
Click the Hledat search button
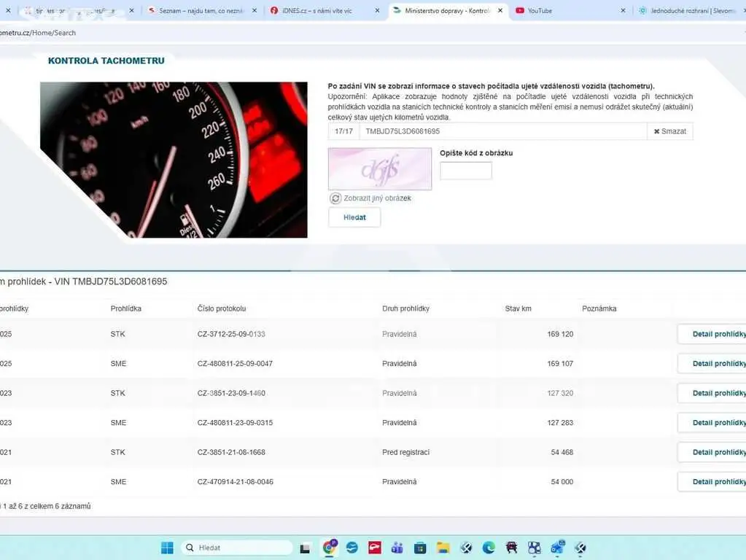[354, 217]
